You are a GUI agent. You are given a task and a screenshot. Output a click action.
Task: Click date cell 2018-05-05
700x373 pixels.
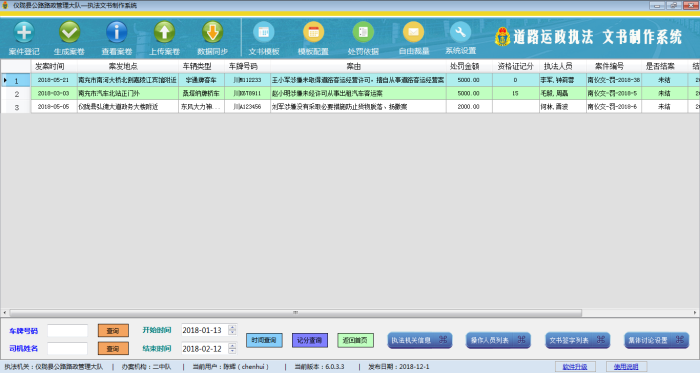click(54, 107)
